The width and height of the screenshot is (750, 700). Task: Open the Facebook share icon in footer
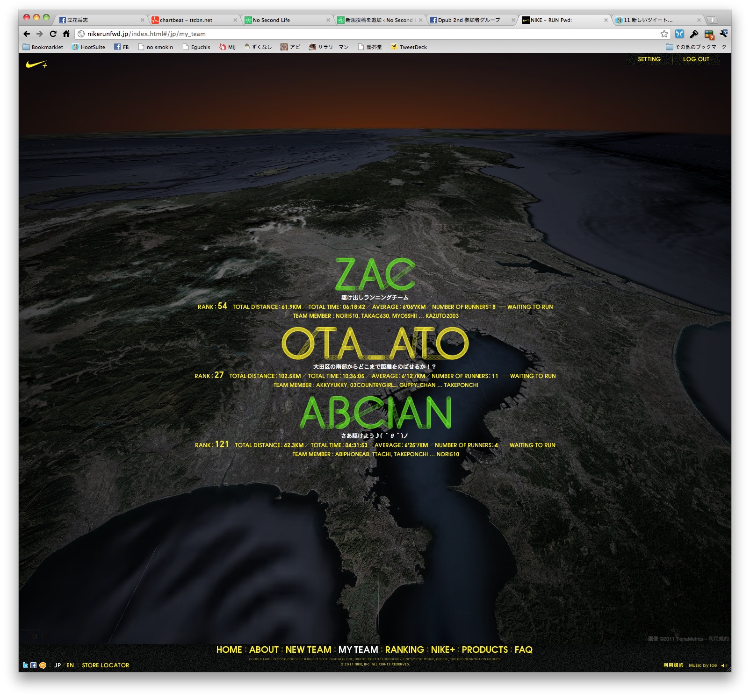[x=34, y=665]
